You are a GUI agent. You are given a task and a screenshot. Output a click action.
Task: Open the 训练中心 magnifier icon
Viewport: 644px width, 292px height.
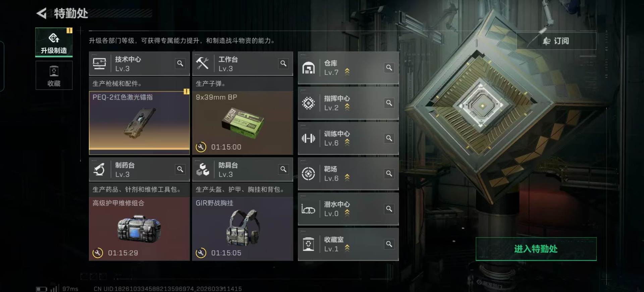389,138
